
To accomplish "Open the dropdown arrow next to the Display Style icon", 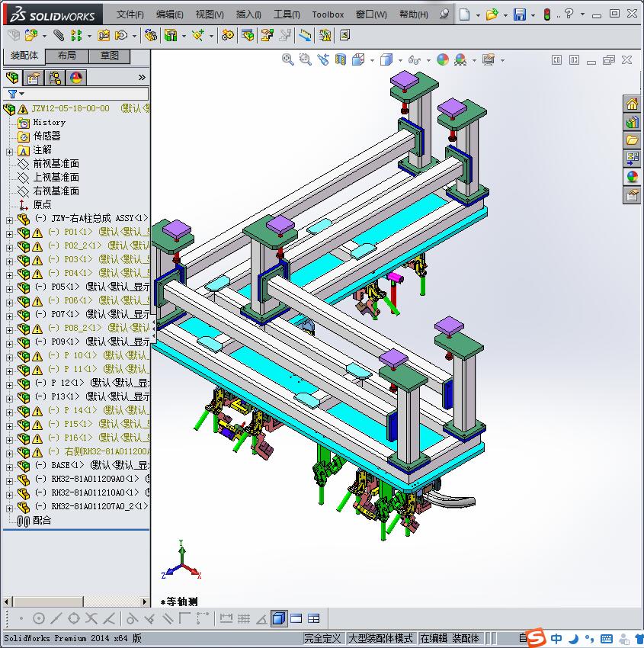I will (x=400, y=61).
